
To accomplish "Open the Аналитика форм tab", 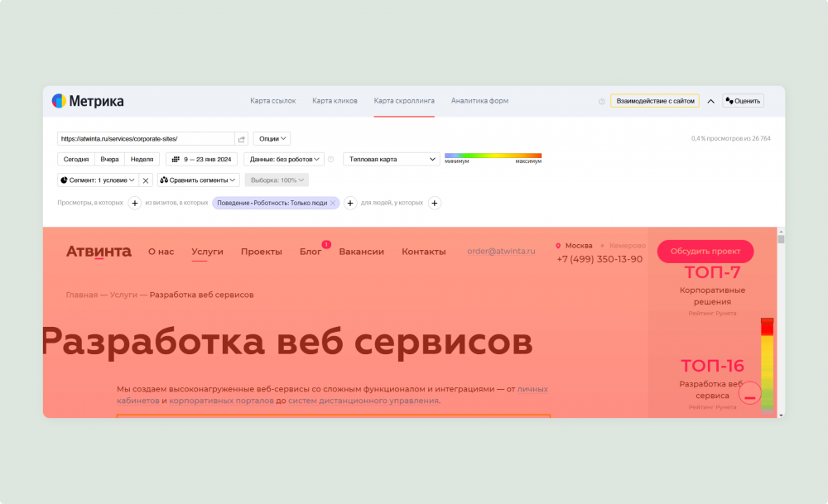I will (x=479, y=101).
